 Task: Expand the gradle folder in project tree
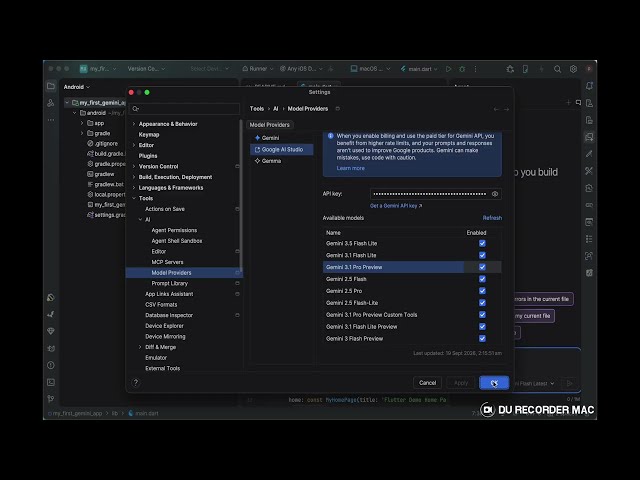click(x=82, y=133)
